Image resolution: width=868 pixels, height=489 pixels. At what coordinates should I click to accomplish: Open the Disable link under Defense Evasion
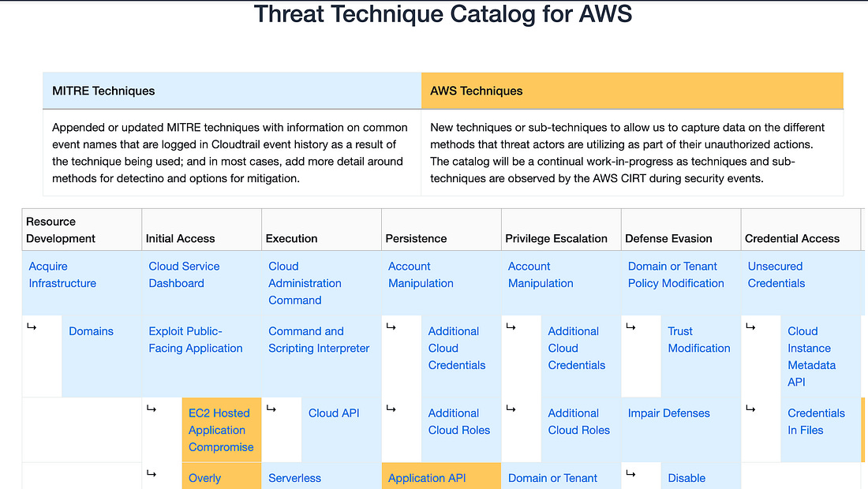tap(687, 478)
